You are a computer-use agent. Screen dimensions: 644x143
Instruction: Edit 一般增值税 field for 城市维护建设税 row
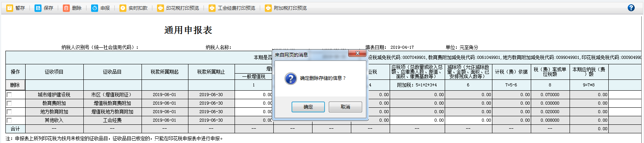tap(254, 95)
